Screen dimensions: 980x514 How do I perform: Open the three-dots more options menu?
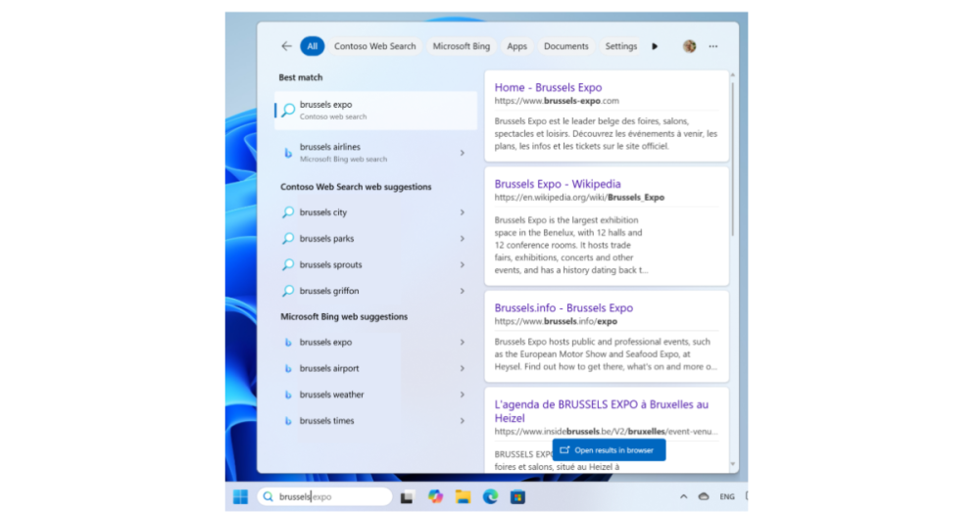713,46
